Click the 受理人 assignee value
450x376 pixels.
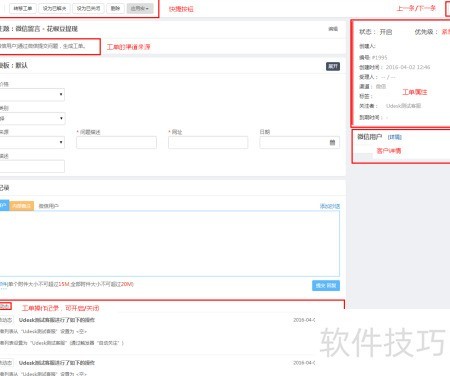point(388,77)
